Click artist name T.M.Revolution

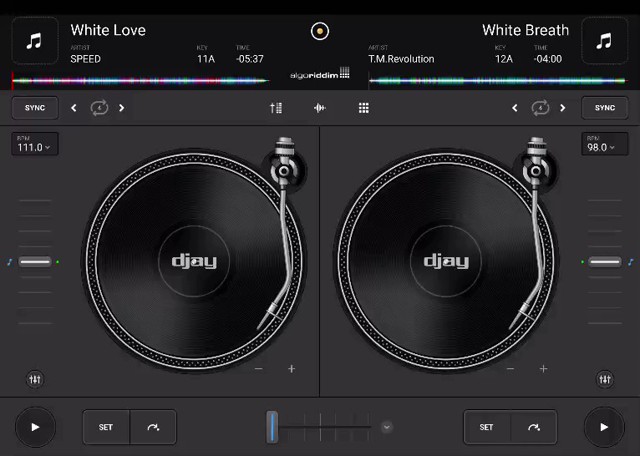point(401,59)
